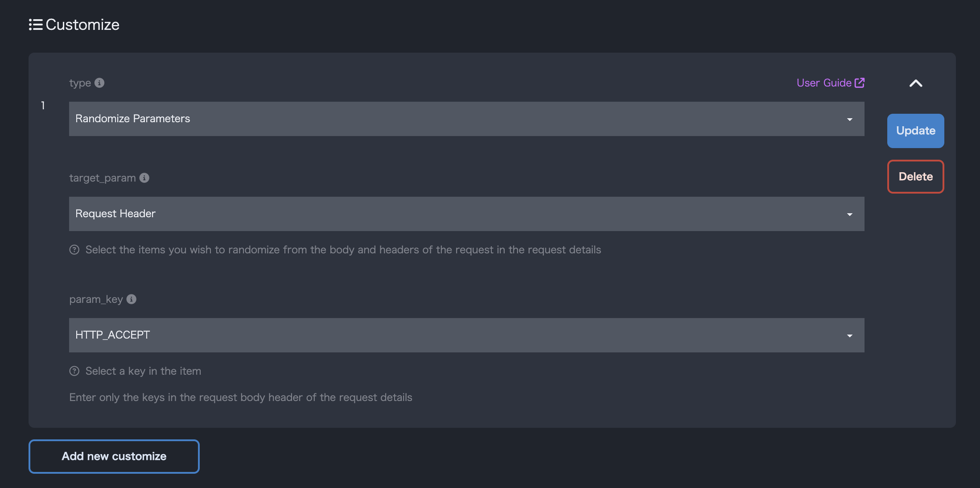Viewport: 980px width, 488px height.
Task: Click the info icon next to type
Action: point(99,83)
